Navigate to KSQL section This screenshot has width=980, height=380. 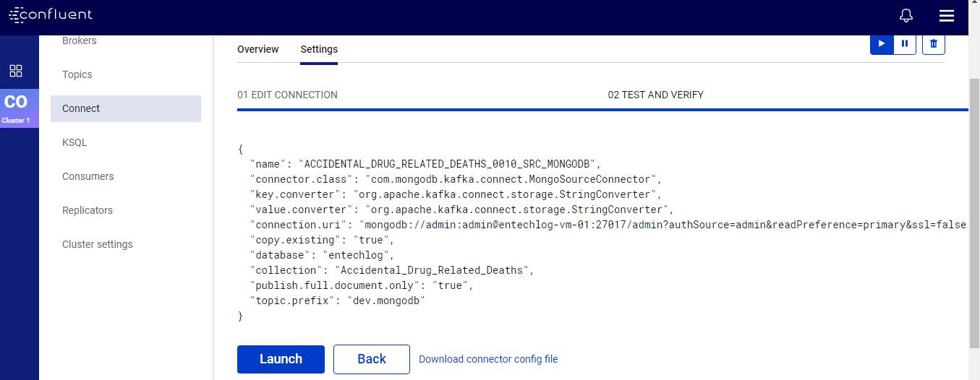pyautogui.click(x=74, y=142)
